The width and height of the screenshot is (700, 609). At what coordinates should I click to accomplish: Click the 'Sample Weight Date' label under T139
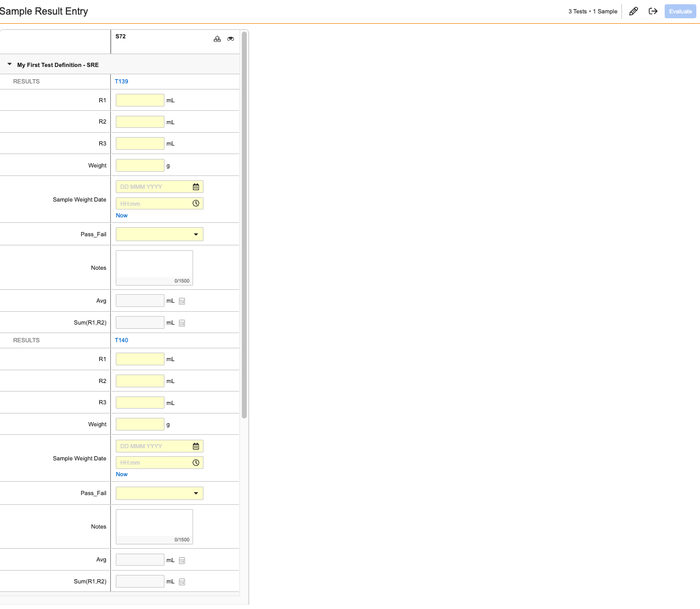point(79,199)
